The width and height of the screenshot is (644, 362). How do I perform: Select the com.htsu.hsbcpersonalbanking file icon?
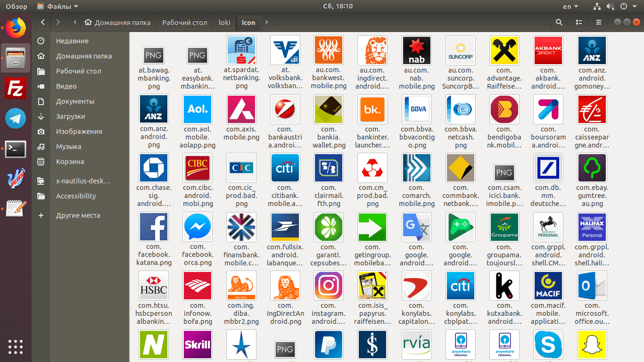pos(154,286)
